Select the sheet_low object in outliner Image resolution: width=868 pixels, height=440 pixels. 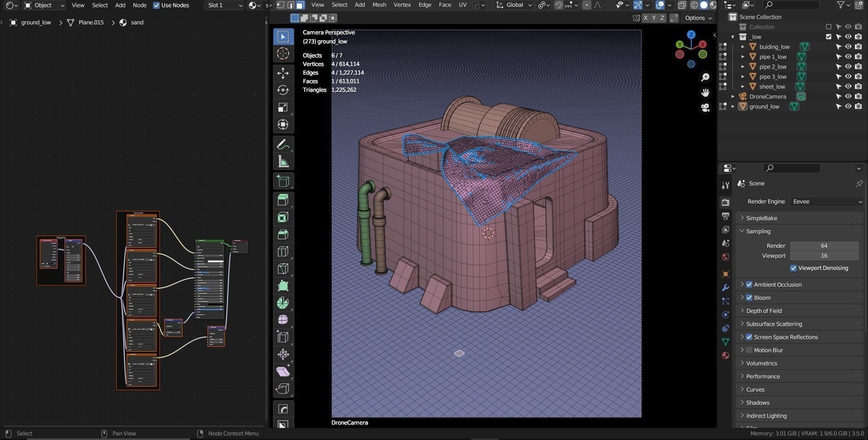coord(772,86)
